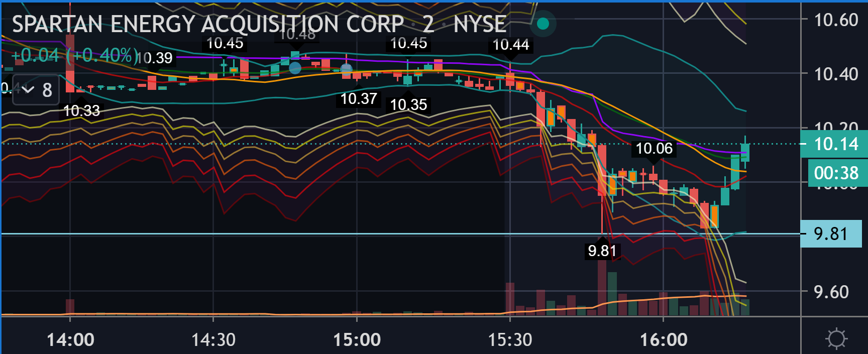Click the 10.06 pivot high label
868x354 pixels.
pyautogui.click(x=654, y=149)
